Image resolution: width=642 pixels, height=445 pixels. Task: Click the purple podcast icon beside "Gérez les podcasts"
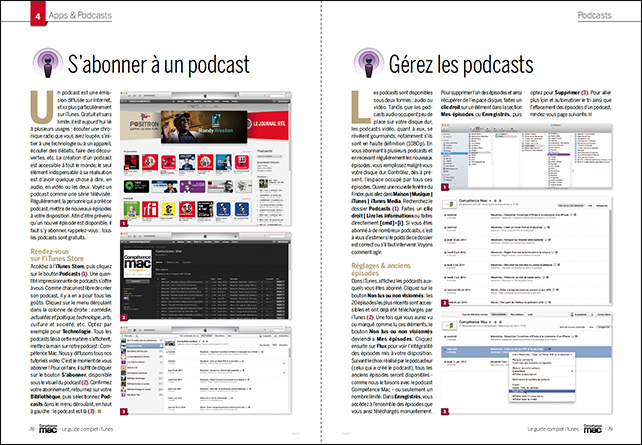[351, 65]
